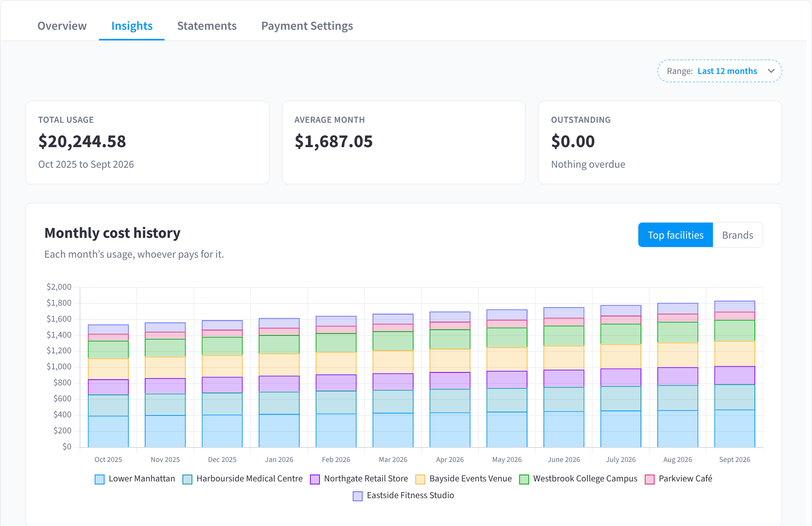Click the Outstanding amount $0.00
Viewport: 812px width, 526px height.
[573, 141]
